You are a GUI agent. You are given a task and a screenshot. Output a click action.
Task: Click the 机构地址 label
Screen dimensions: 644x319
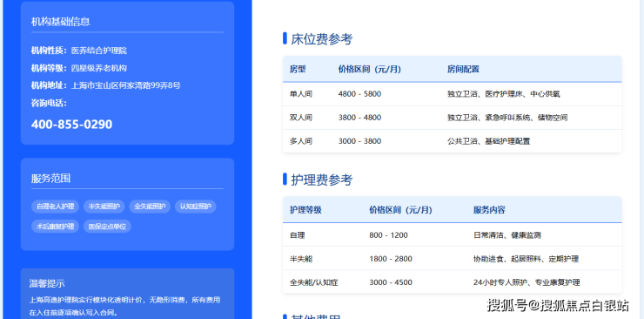pos(49,85)
